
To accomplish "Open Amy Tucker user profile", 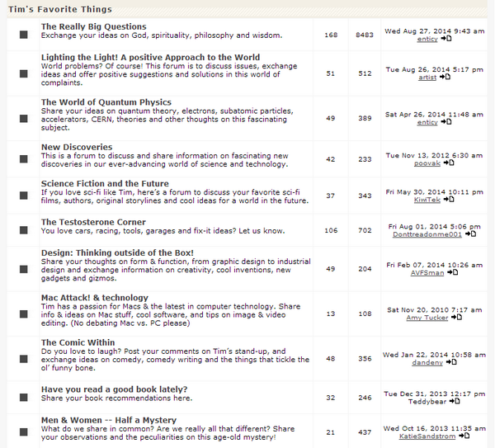I will [x=427, y=318].
